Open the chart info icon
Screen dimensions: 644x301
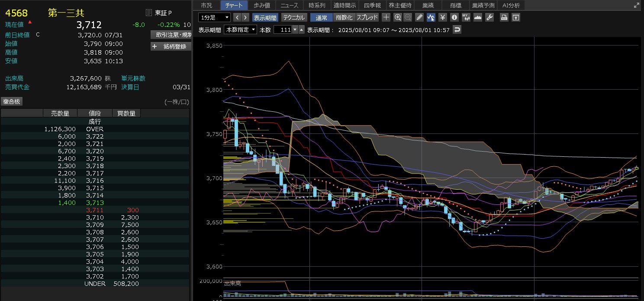pos(454,17)
